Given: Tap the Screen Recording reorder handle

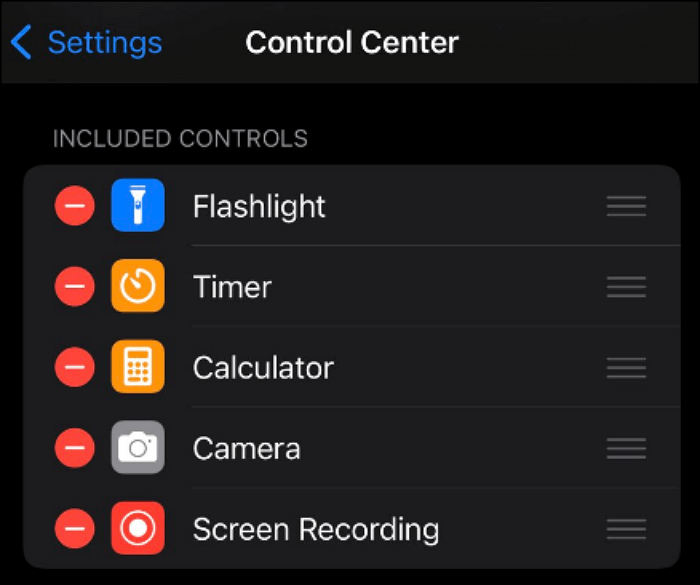Looking at the screenshot, I should (x=626, y=528).
